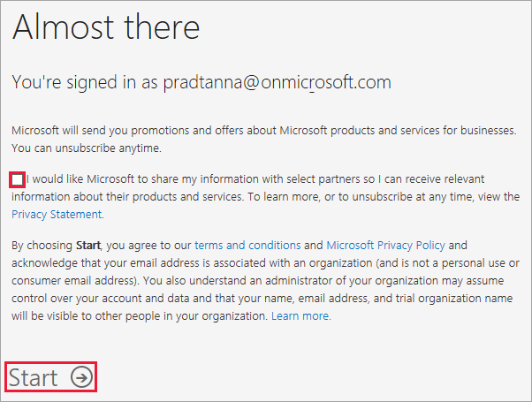Viewport: 532px width, 402px height.
Task: Click the pradtanna@onmicrosoft.com email address
Action: (x=277, y=82)
